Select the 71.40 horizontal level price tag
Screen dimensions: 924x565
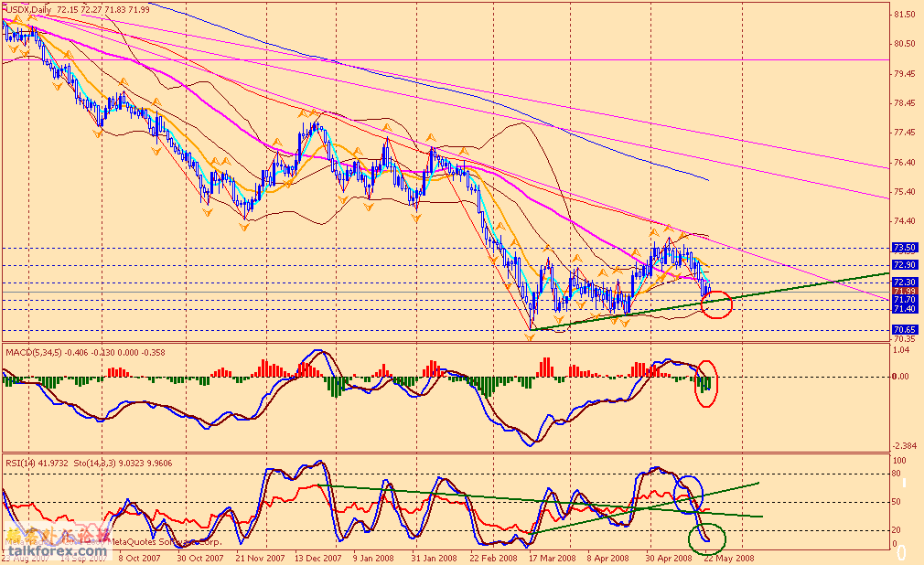[904, 309]
